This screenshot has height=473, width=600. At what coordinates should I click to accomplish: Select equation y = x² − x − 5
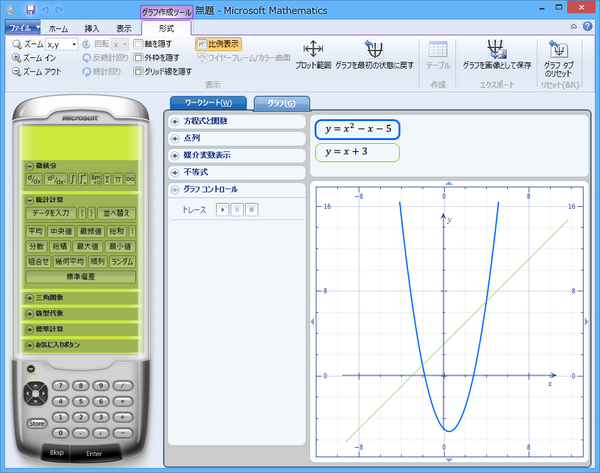coord(357,129)
